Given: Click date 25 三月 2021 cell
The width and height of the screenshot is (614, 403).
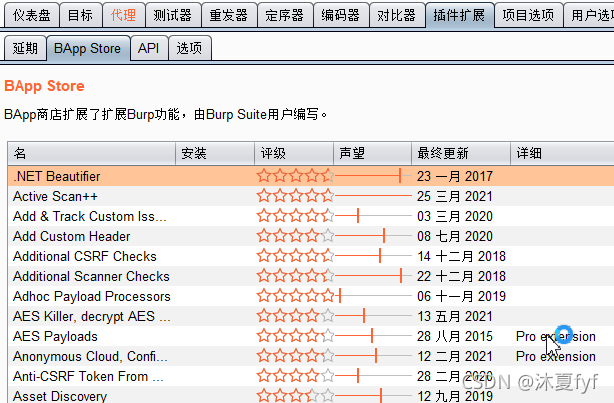Looking at the screenshot, I should (x=455, y=196).
